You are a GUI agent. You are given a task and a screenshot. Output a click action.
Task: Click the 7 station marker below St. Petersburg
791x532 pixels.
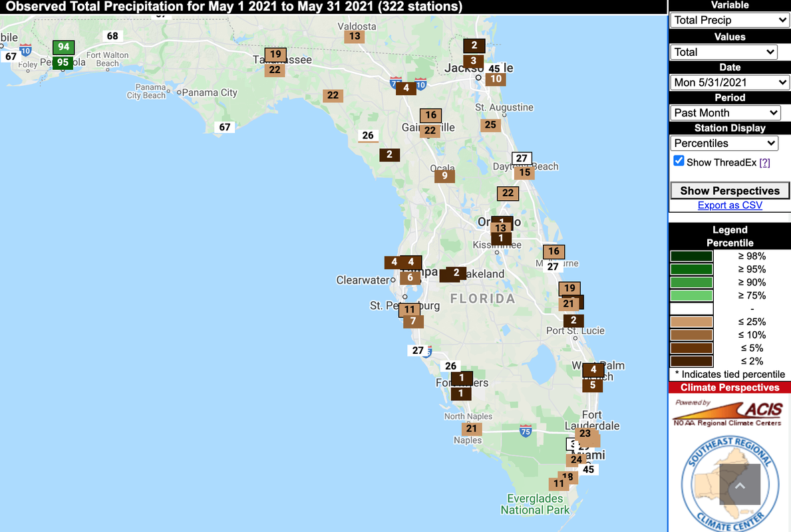[413, 321]
